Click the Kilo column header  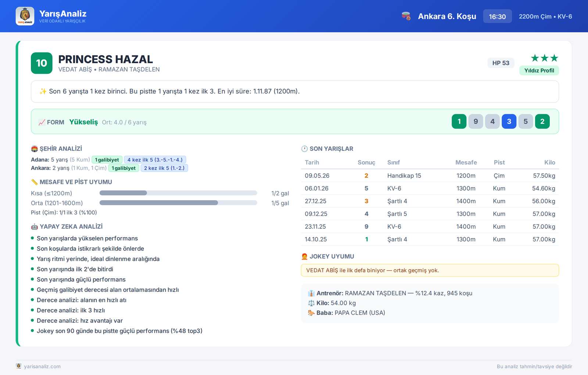[550, 162]
